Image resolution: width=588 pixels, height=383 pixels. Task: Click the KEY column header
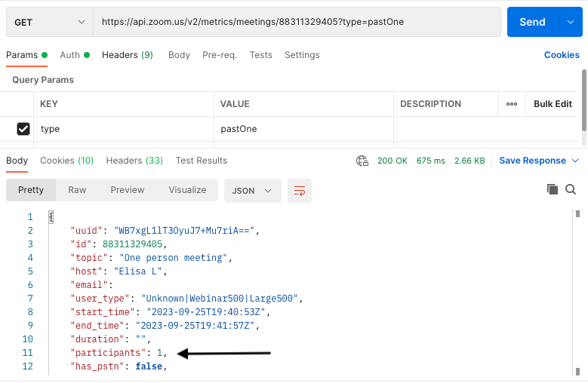(x=49, y=104)
